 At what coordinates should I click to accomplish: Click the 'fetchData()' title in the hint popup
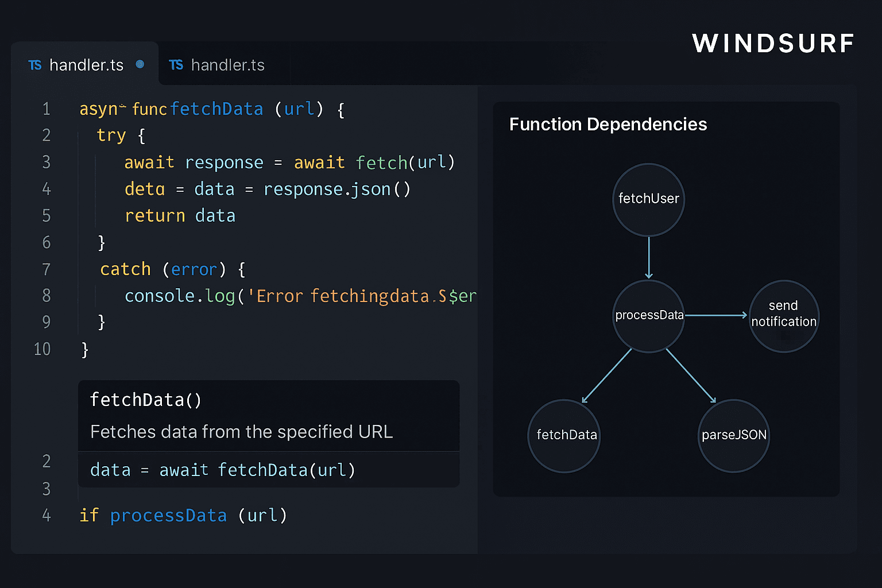coord(146,400)
